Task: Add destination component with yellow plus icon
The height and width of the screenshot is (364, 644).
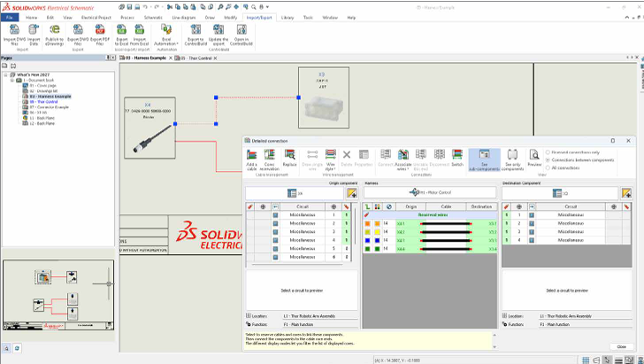Action: tap(626, 193)
